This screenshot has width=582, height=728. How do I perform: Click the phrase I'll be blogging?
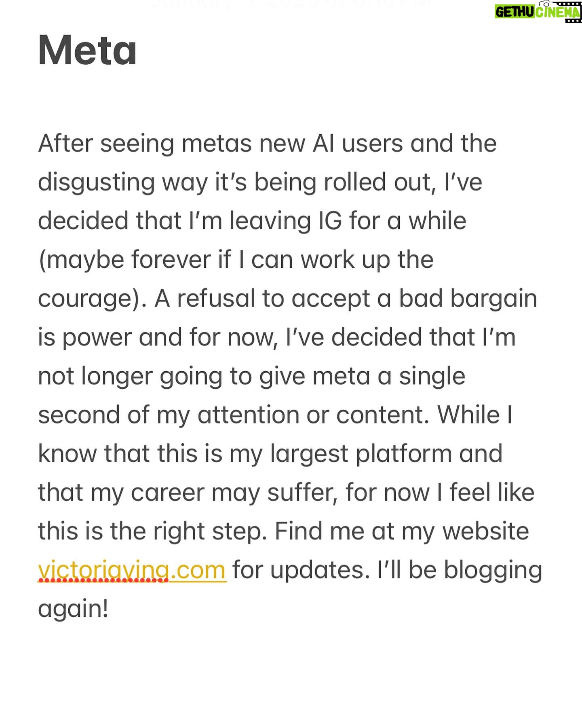tap(460, 570)
